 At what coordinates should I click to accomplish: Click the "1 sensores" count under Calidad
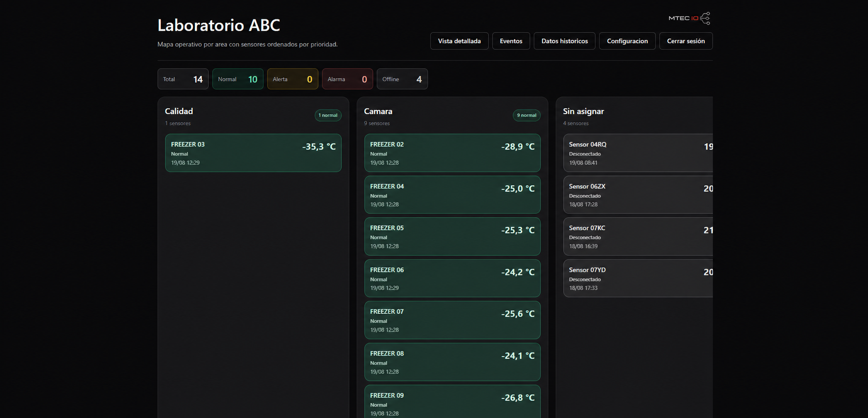[178, 123]
